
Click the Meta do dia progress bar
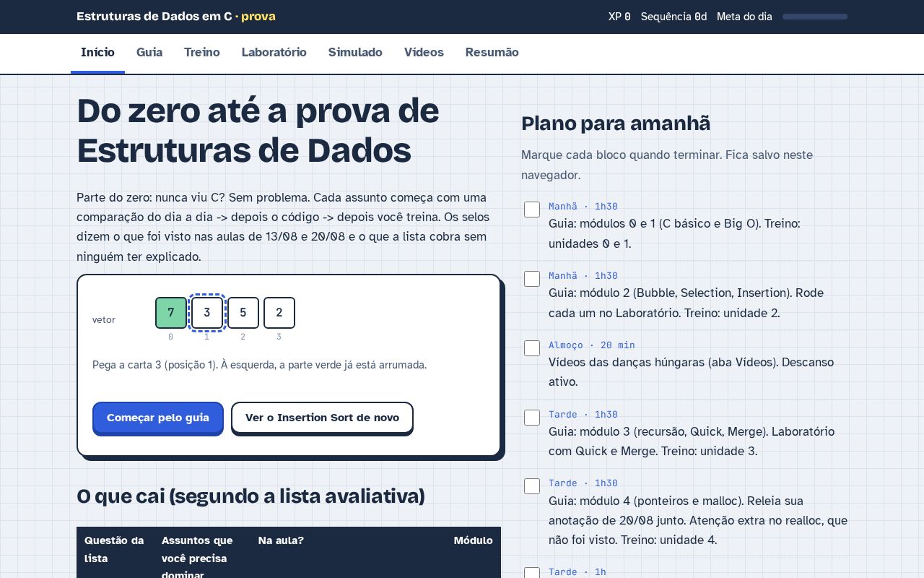(x=815, y=17)
